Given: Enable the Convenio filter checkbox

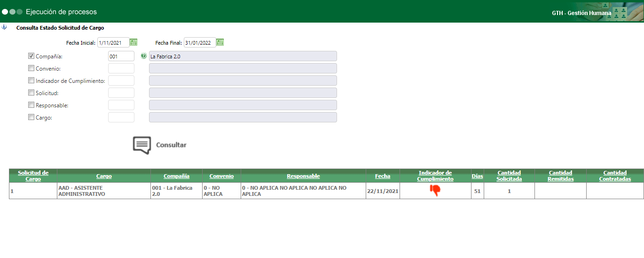Looking at the screenshot, I should (31, 68).
